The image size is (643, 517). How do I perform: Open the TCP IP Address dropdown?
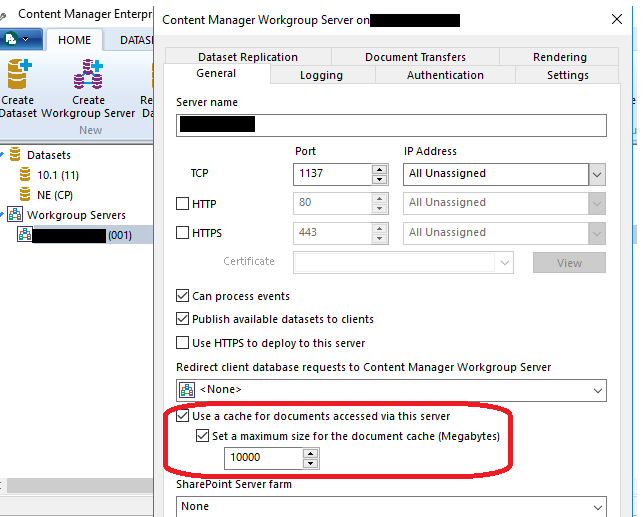tap(597, 175)
